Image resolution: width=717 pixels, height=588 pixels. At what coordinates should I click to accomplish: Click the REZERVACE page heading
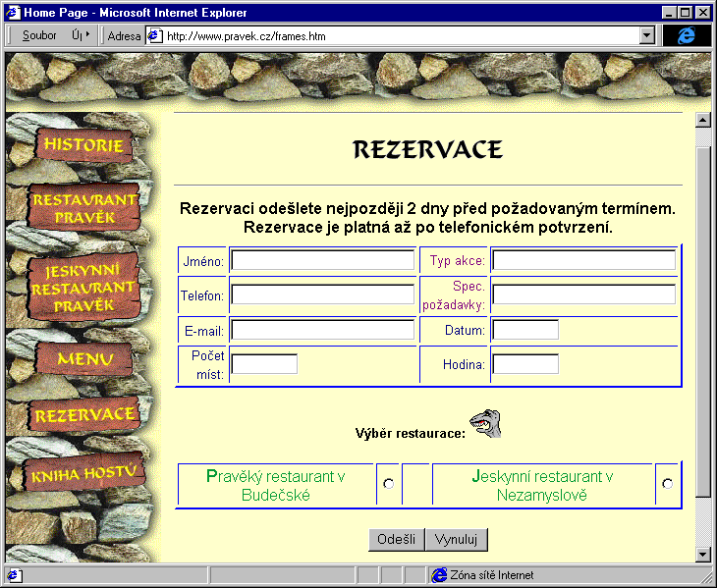pos(427,150)
